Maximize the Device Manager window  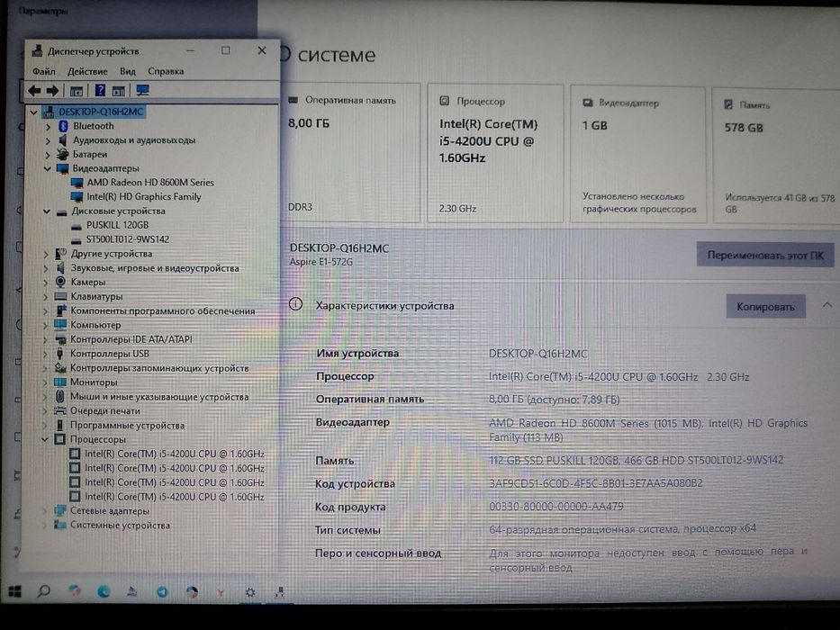[x=226, y=50]
